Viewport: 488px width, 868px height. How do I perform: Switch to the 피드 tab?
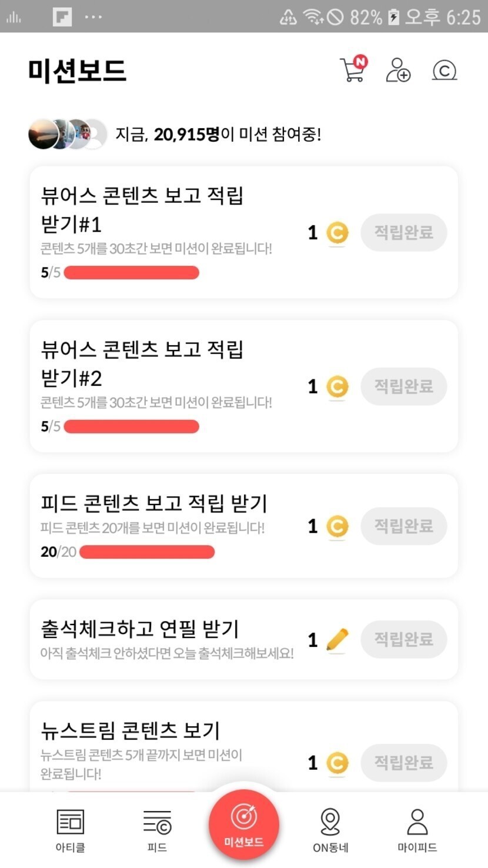pos(157,830)
